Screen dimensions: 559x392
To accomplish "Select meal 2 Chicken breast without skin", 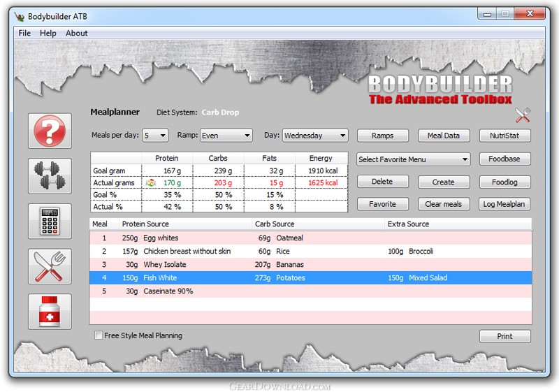I will (310, 252).
